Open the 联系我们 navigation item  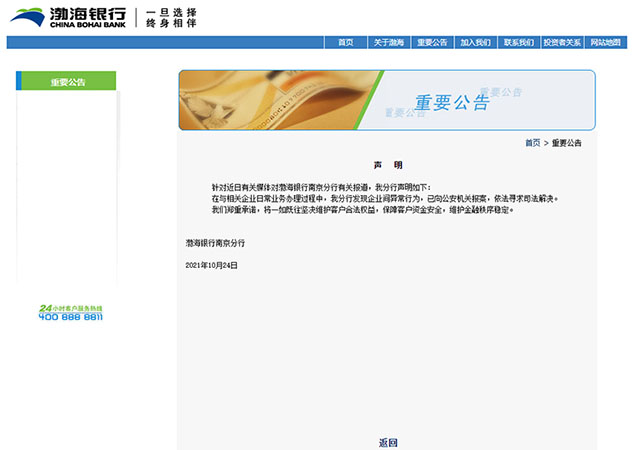click(519, 42)
